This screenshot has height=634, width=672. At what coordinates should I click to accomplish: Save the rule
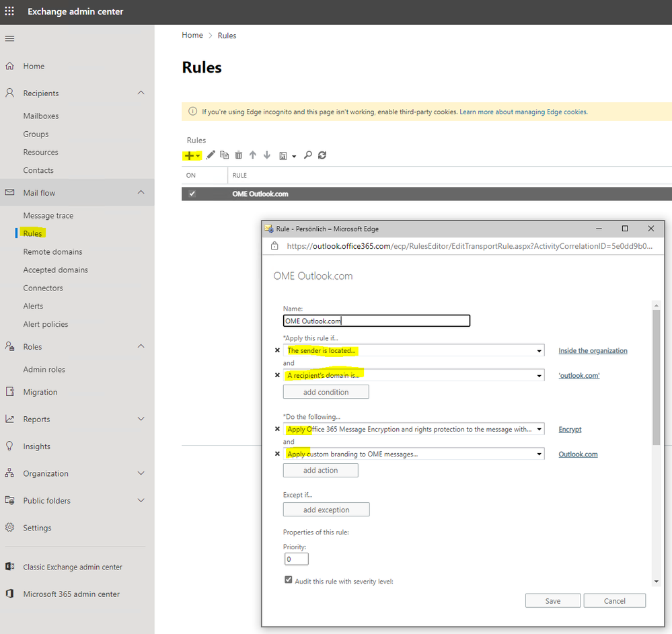point(553,600)
